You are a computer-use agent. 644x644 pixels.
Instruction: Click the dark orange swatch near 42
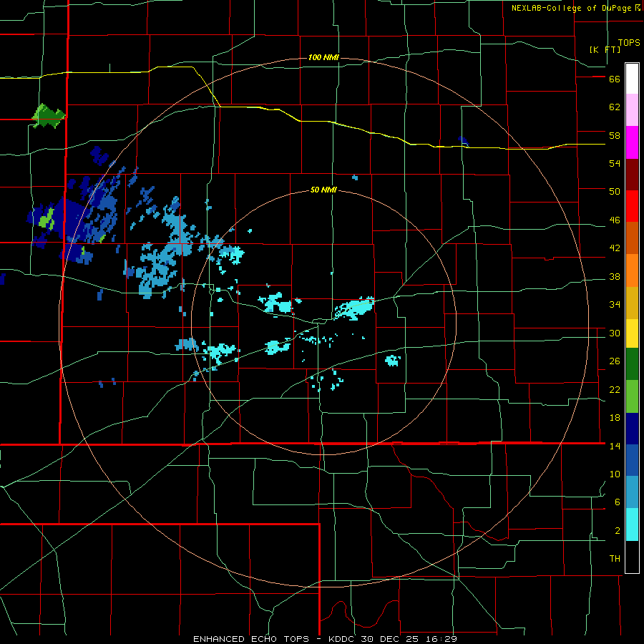632,238
